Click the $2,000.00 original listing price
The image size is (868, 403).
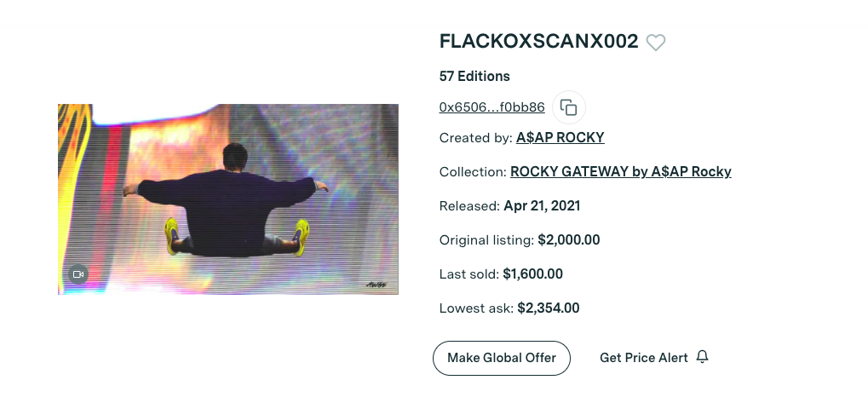568,239
